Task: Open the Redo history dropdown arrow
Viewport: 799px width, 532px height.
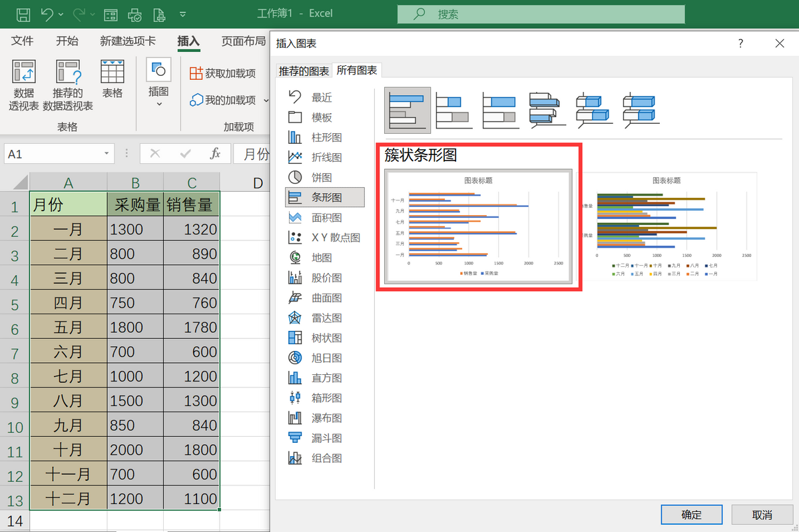Action: 93,14
